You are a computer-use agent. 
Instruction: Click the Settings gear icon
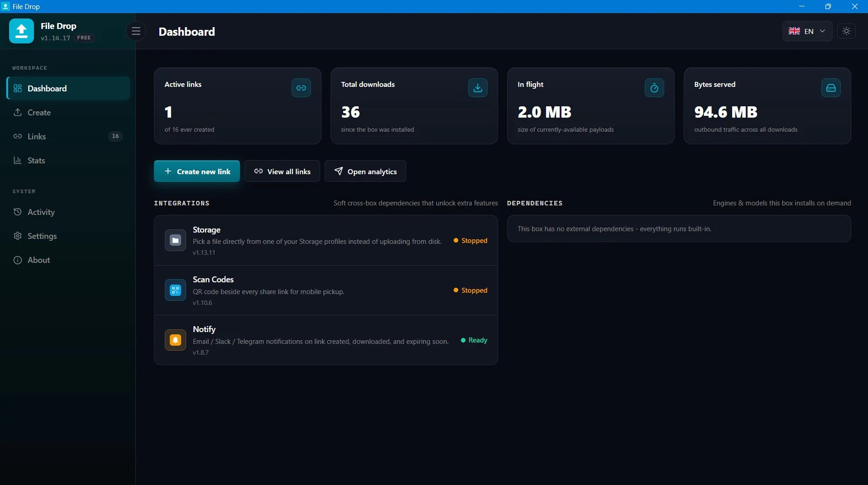[18, 236]
